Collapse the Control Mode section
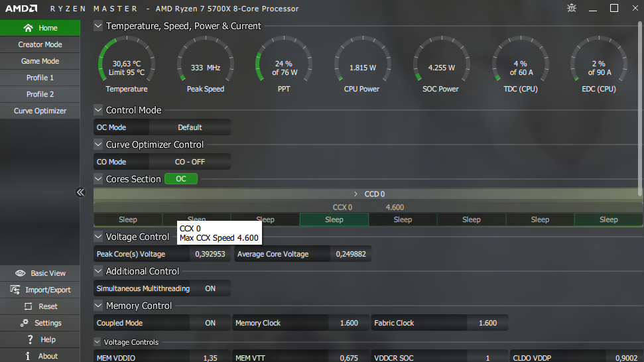The image size is (644, 362). 97,110
